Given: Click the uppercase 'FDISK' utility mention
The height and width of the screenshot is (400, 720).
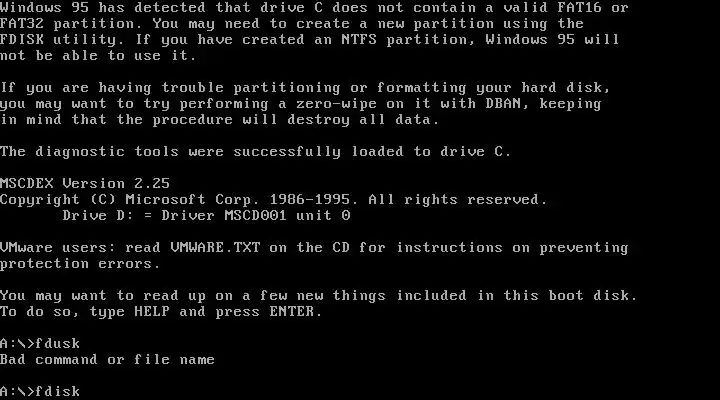Looking at the screenshot, I should [x=22, y=39].
